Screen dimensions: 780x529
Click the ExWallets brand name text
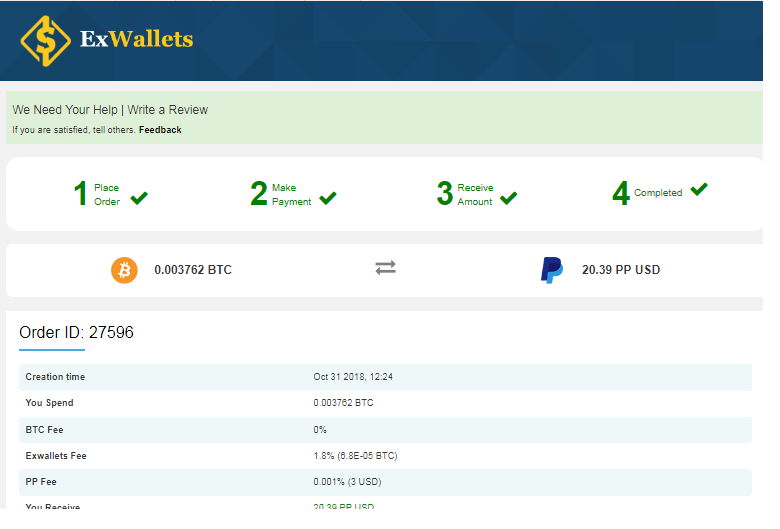(x=136, y=39)
